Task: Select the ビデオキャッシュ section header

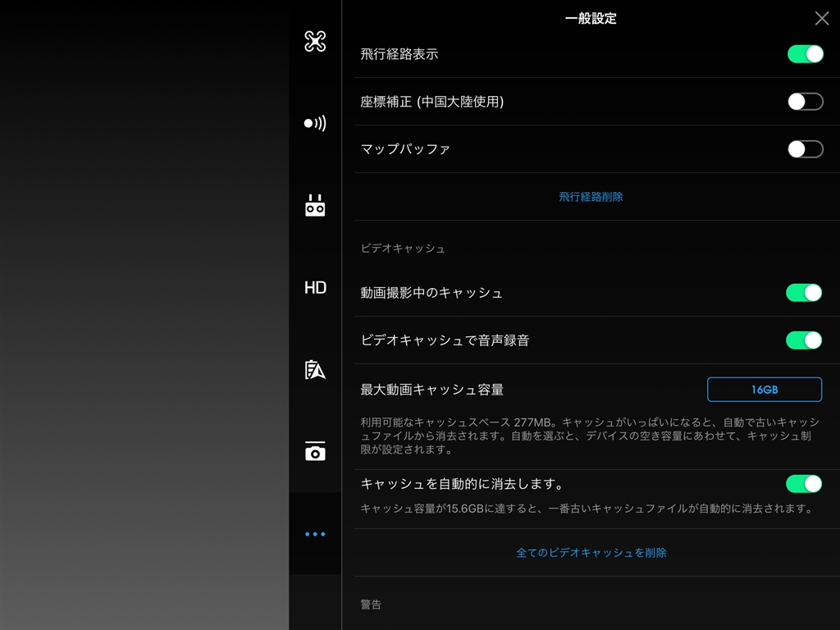Action: (x=402, y=249)
